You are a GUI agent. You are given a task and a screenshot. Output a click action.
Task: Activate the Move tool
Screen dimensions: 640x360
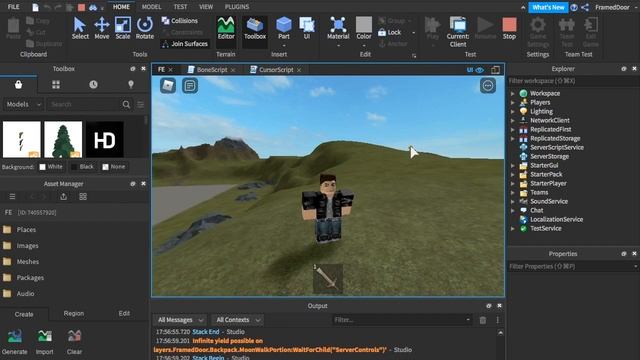[x=102, y=28]
